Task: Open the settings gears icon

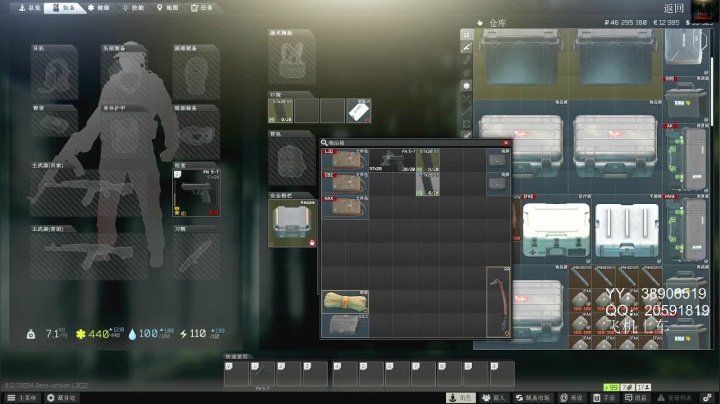Action: tap(708, 398)
